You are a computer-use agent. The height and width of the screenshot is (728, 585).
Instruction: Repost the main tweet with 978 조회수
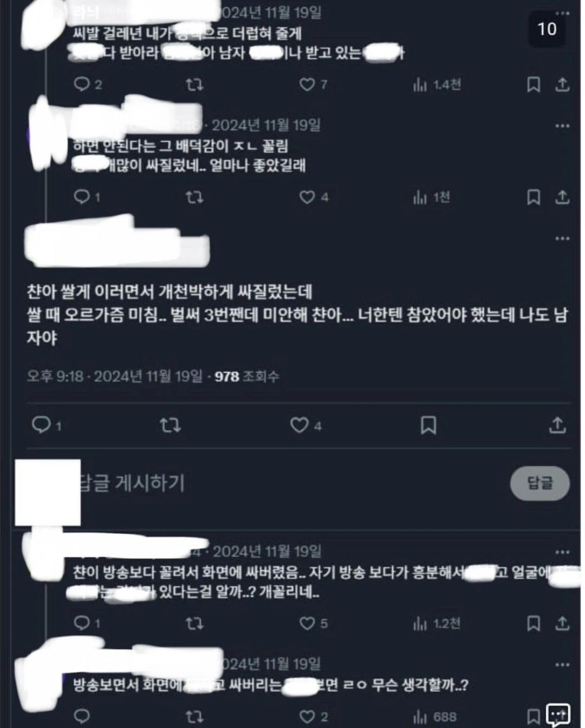[170, 425]
